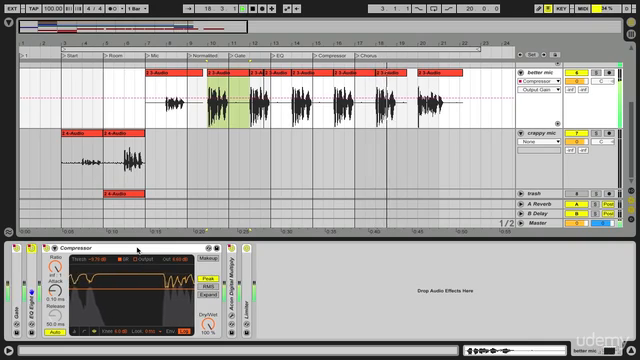The width and height of the screenshot is (640, 360).
Task: Tap the TAP tempo button
Action: 34,9
